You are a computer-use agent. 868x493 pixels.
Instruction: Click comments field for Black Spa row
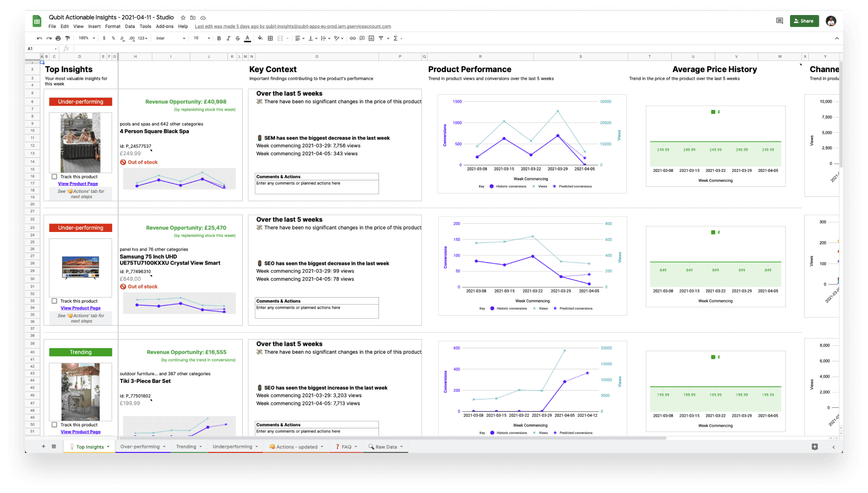click(x=317, y=186)
